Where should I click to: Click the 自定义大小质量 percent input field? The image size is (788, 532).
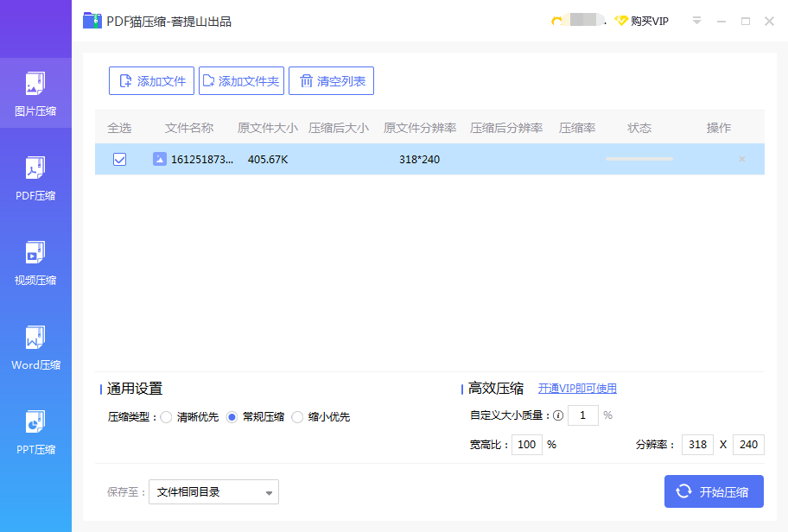[583, 415]
